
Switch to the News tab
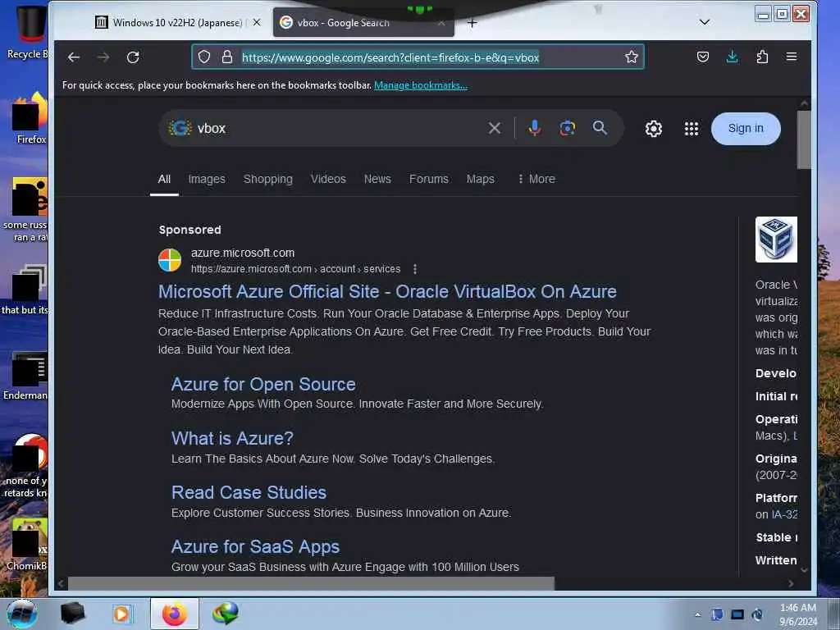coord(377,179)
